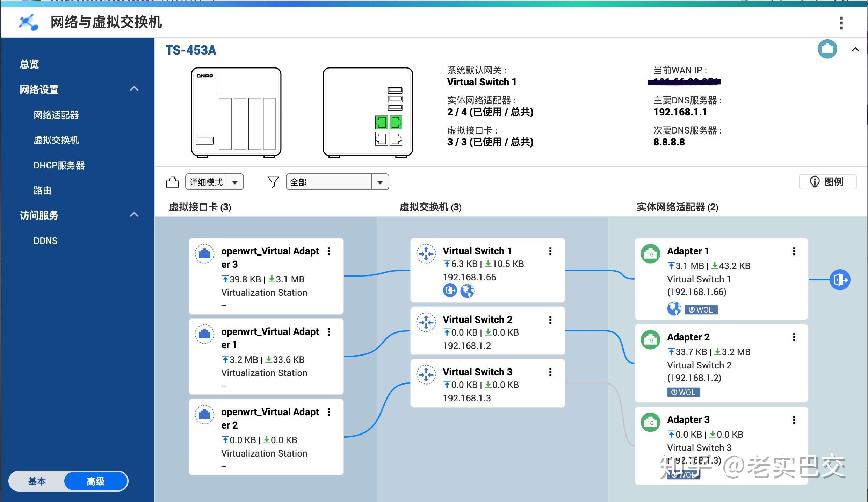This screenshot has height=502, width=868.
Task: Click the Virtual Switch 1 switch icon
Action: 426,253
